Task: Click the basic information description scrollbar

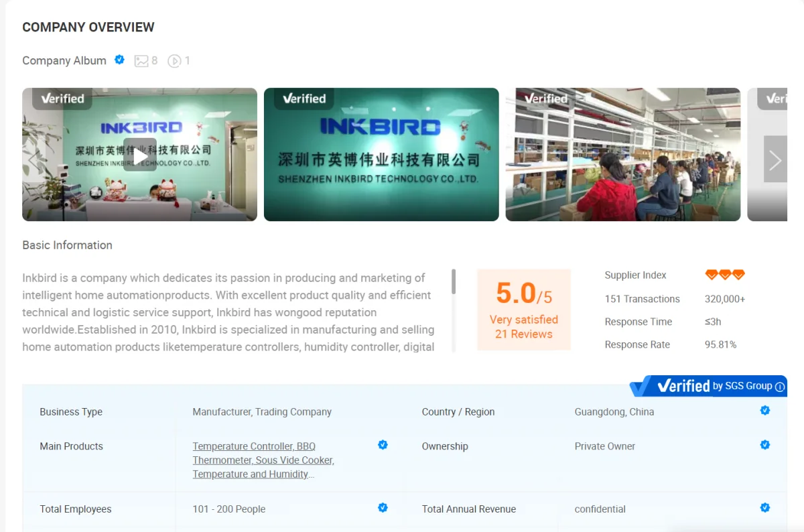Action: pos(454,282)
